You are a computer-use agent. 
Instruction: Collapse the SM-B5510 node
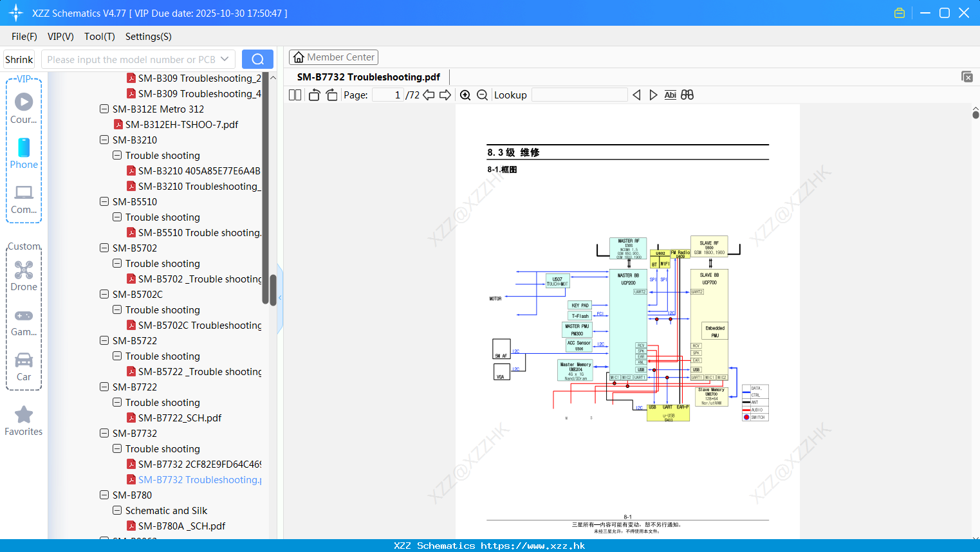coord(104,201)
